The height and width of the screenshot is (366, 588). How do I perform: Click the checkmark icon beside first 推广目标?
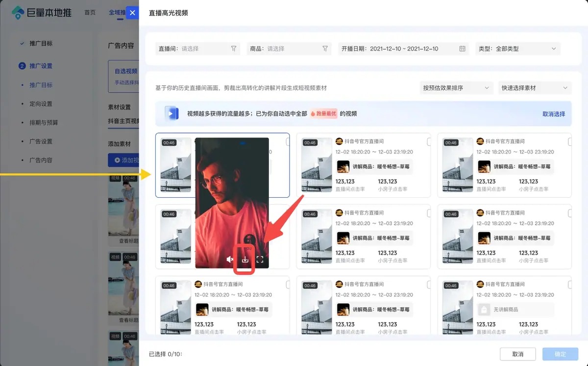pos(22,43)
